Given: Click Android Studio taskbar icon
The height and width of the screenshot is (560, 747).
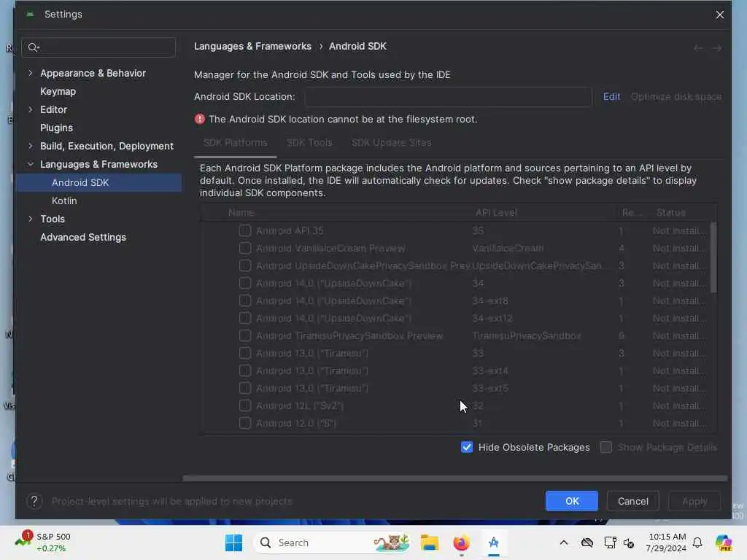Looking at the screenshot, I should pyautogui.click(x=494, y=542).
